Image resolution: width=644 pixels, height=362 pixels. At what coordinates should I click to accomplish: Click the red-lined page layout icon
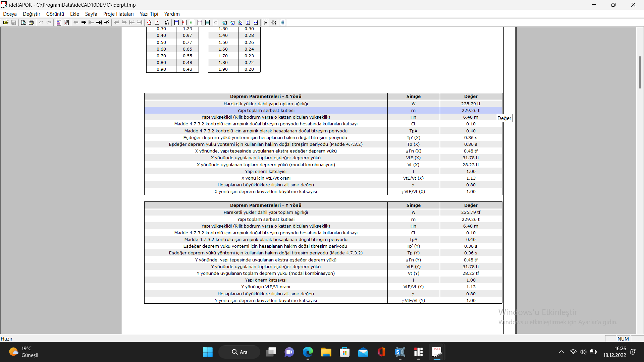pyautogui.click(x=184, y=22)
